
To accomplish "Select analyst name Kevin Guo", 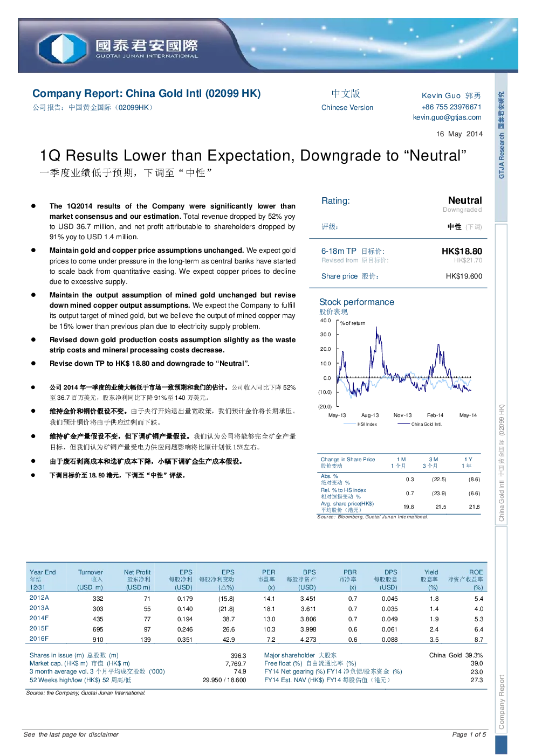I will (441, 95).
